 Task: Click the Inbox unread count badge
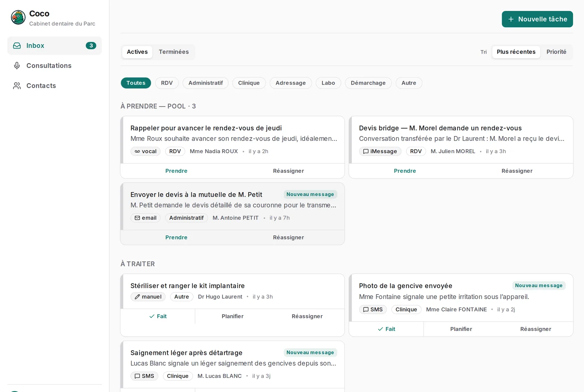91,46
